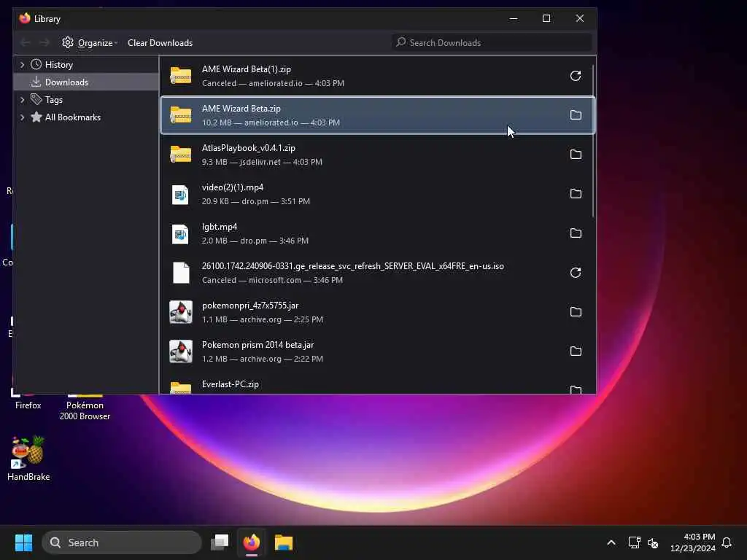Click the Java icon for Pokemon prism 2014 beta.jar
The width and height of the screenshot is (747, 560).
181,351
